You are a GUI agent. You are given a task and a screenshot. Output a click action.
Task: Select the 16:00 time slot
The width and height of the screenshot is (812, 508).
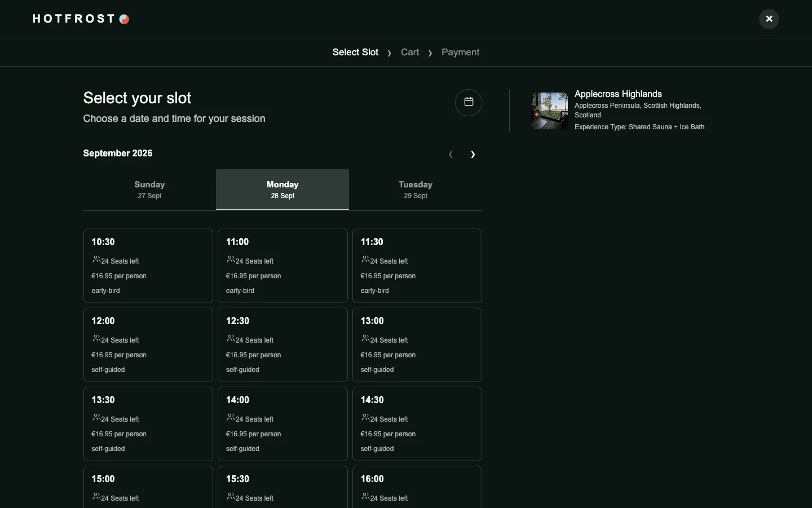coord(417,487)
